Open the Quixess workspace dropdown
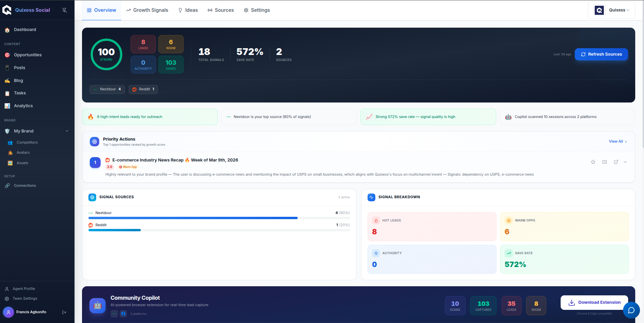 [612, 10]
